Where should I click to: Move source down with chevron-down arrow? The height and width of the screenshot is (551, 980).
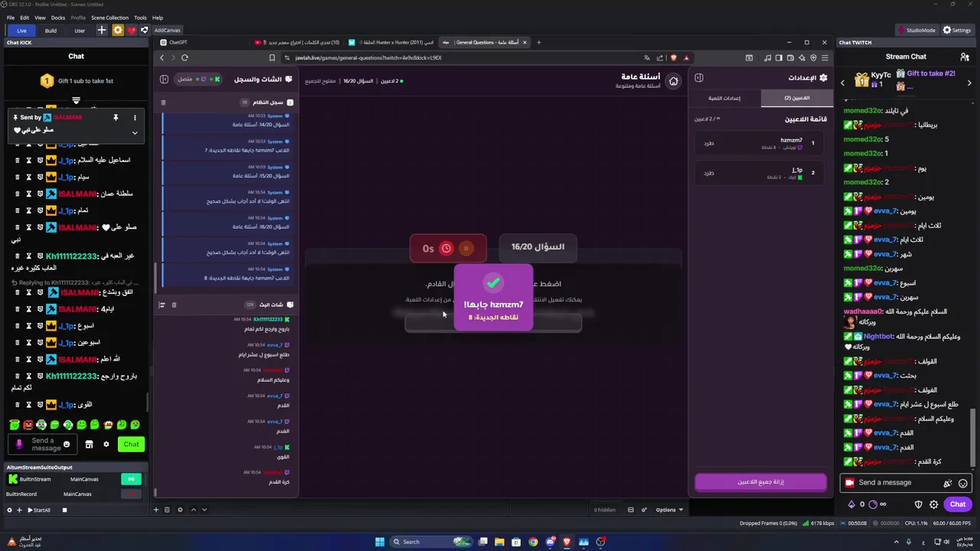pos(204,510)
